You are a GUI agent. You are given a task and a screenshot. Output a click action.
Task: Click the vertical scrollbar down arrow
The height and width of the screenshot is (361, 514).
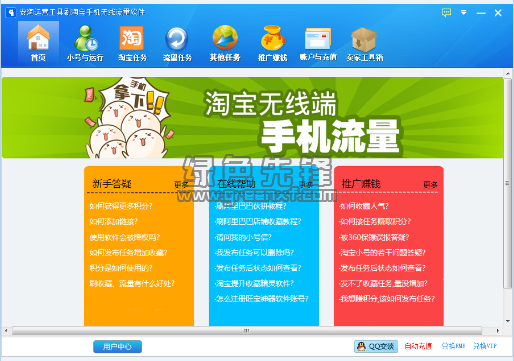coord(508,321)
